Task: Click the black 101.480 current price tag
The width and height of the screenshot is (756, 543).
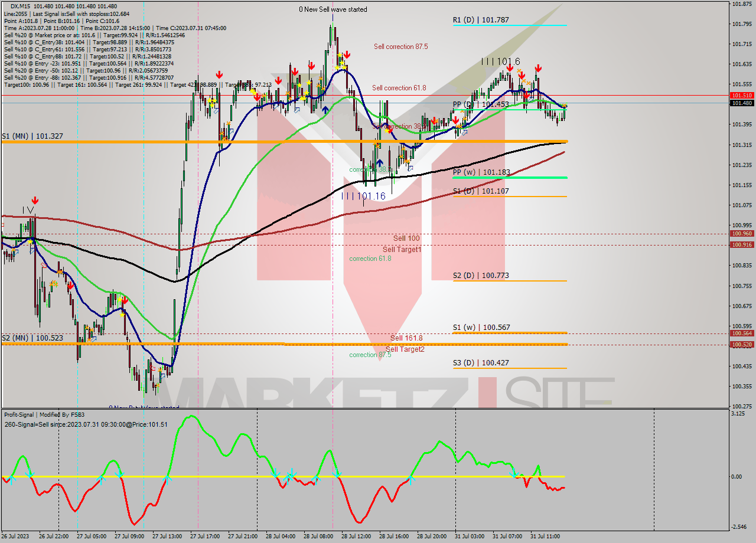Action: 742,103
